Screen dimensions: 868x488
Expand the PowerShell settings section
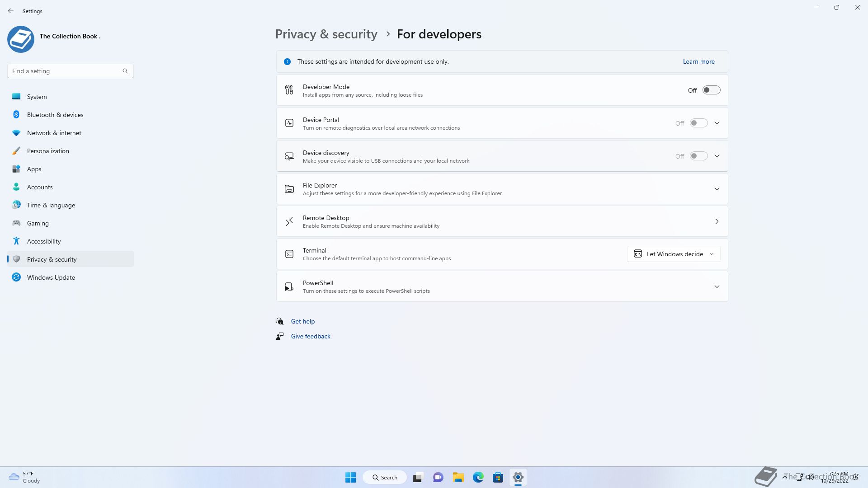pos(717,286)
